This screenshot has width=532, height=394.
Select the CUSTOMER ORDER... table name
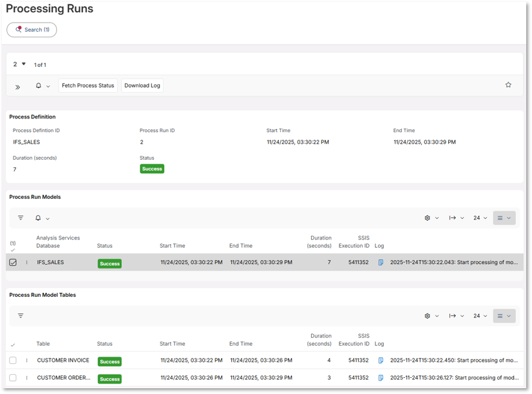pos(64,378)
